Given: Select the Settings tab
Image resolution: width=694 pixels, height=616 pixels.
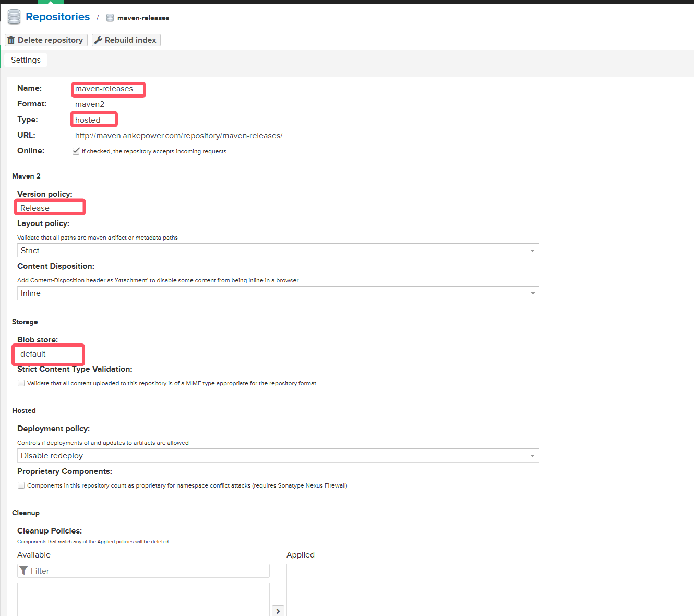Looking at the screenshot, I should click(26, 60).
